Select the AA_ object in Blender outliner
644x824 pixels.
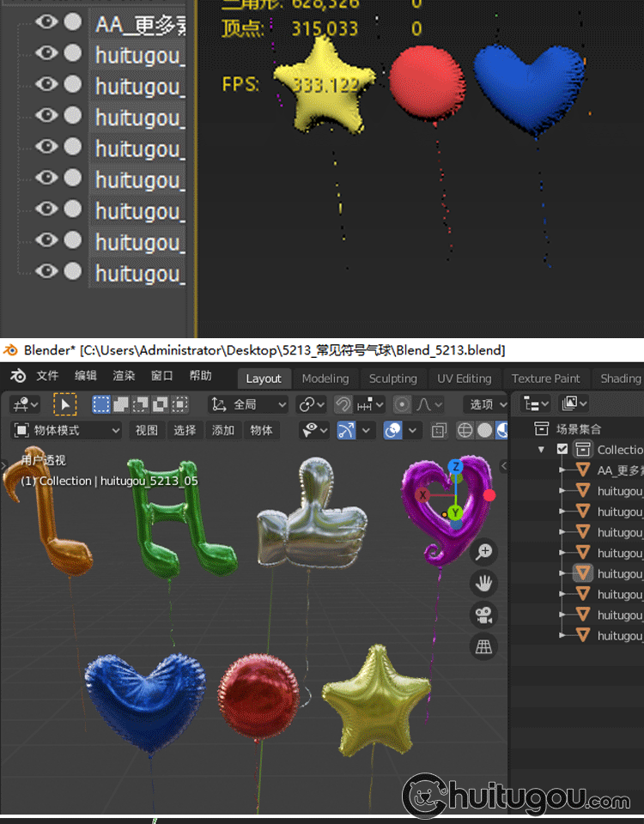618,470
